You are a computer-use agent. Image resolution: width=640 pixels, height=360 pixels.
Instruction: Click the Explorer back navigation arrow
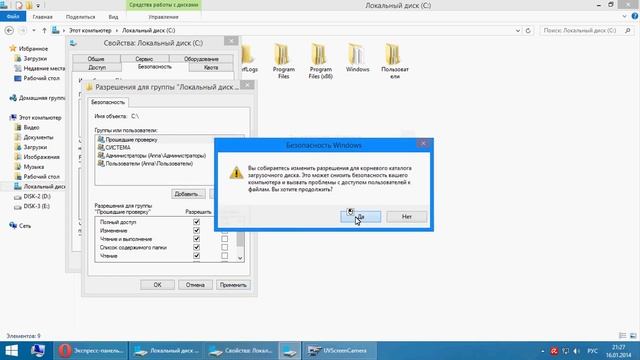[x=9, y=31]
